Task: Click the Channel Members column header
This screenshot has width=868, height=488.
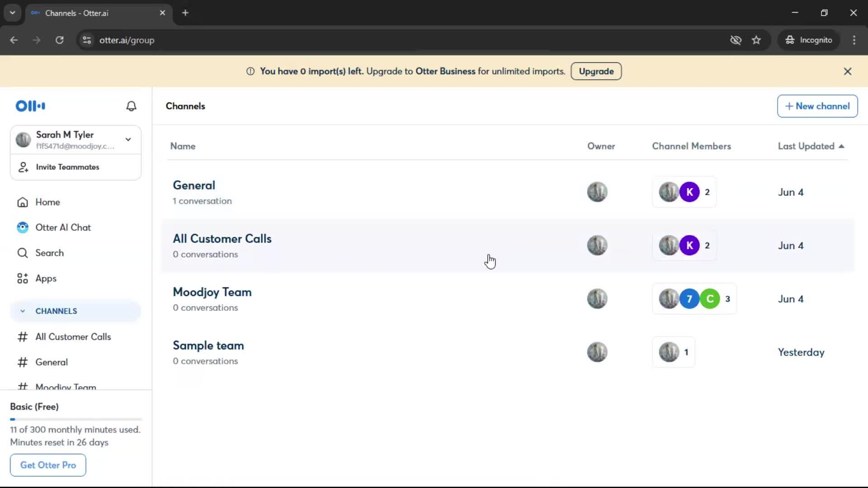Action: click(691, 146)
